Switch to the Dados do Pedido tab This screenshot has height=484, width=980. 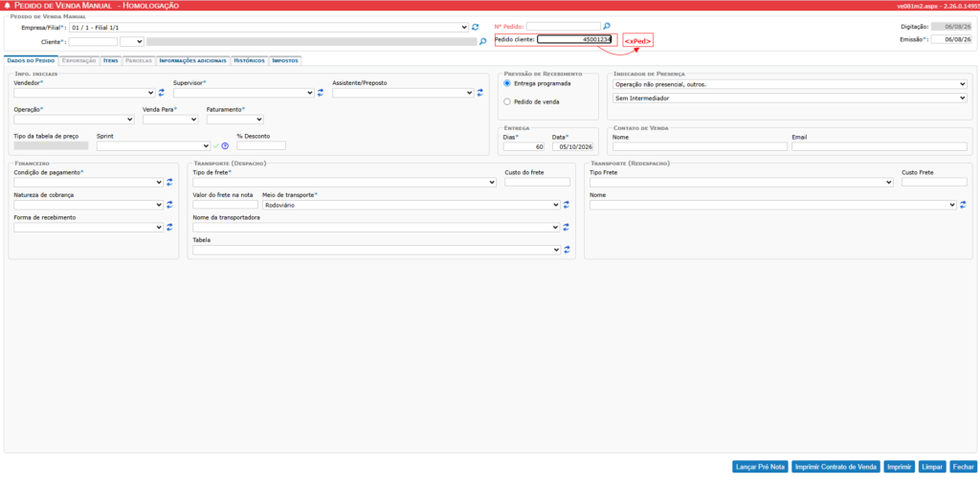pos(31,60)
